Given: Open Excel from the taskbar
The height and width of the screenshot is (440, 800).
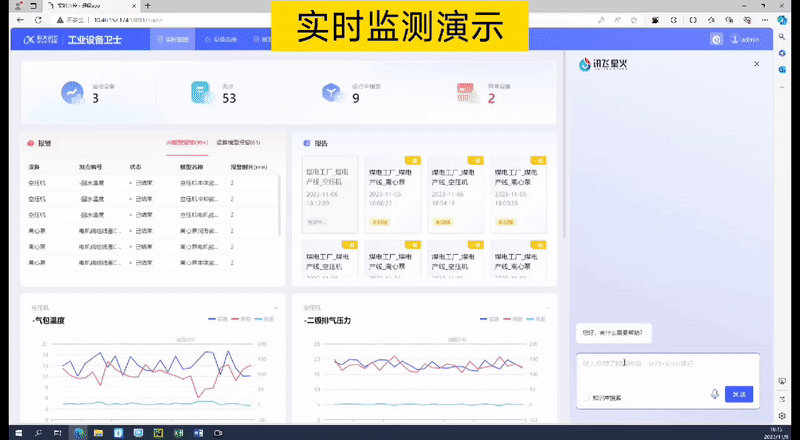Looking at the screenshot, I should 179,433.
